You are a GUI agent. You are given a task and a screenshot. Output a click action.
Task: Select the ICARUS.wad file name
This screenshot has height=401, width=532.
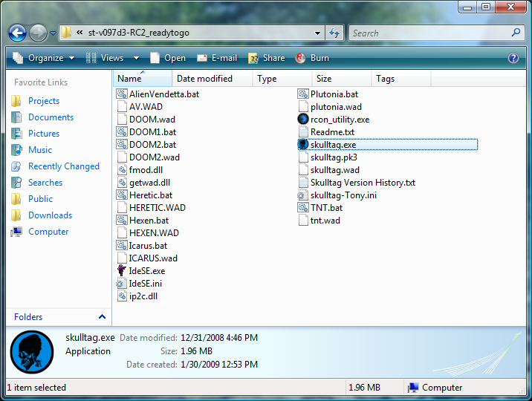(x=153, y=258)
